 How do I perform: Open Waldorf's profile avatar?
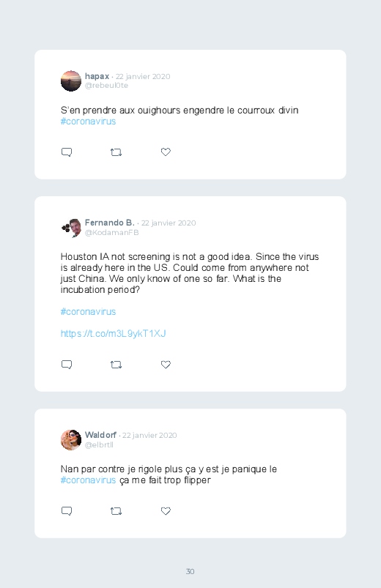[71, 440]
